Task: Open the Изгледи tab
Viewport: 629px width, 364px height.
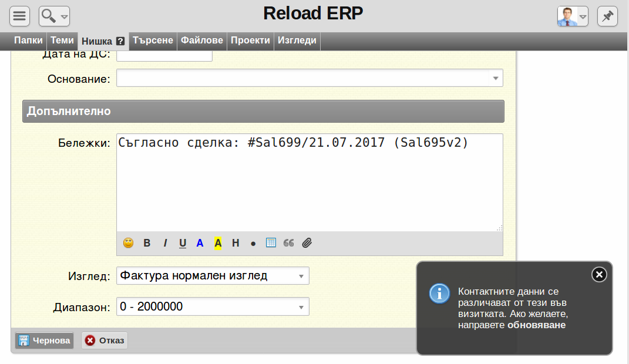Action: pos(297,41)
